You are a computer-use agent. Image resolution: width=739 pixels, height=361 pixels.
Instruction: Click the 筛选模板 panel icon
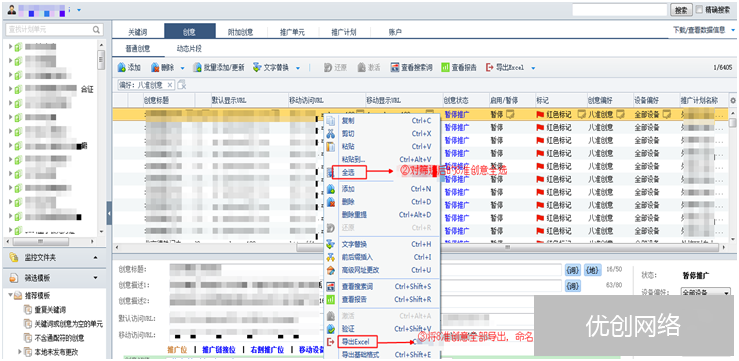click(14, 278)
